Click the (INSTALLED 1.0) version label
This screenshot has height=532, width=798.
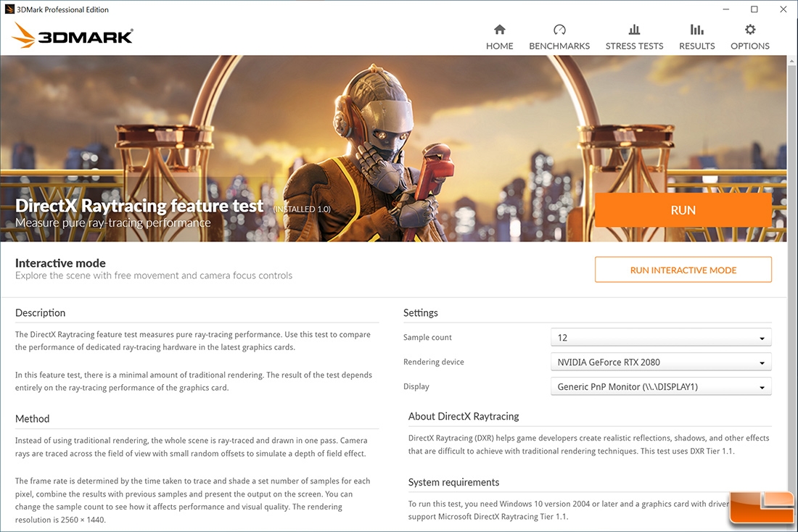pyautogui.click(x=302, y=209)
